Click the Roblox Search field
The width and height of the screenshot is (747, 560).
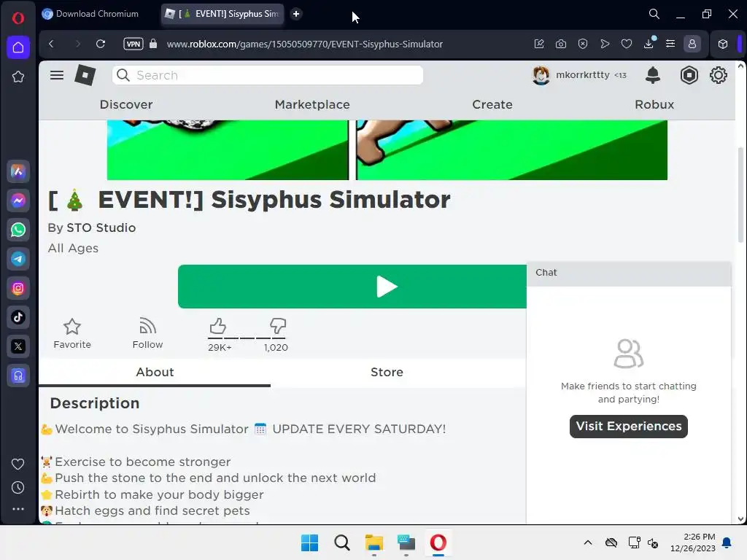267,75
